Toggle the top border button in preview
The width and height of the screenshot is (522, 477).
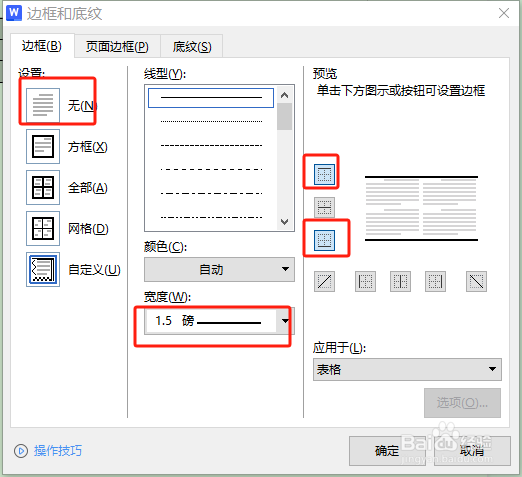(x=324, y=174)
